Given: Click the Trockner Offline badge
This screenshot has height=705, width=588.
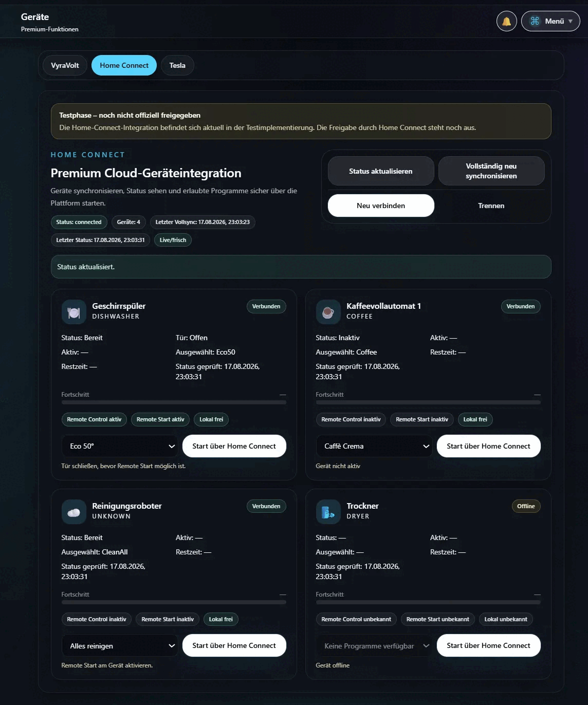Looking at the screenshot, I should [x=526, y=506].
